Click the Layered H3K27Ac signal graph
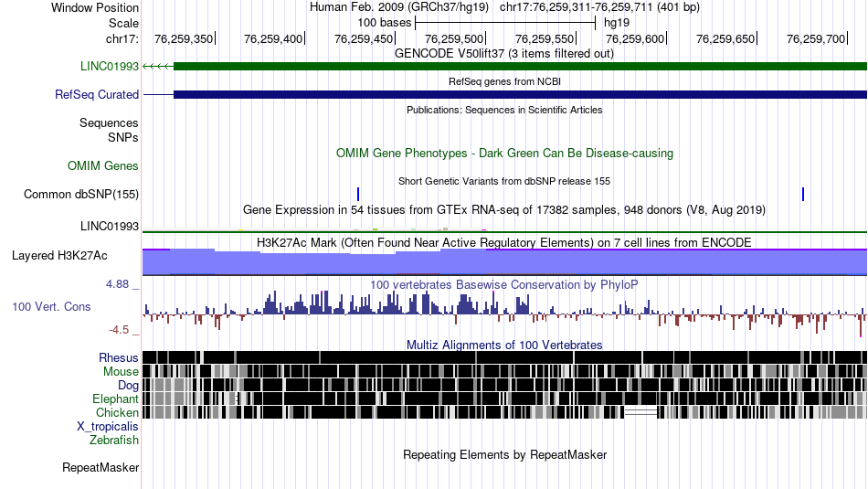Image resolution: width=868 pixels, height=489 pixels. [x=505, y=262]
